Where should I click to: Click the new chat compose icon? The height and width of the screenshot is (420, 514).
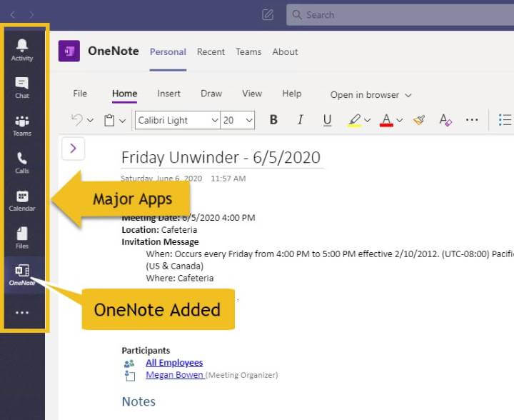tap(268, 14)
